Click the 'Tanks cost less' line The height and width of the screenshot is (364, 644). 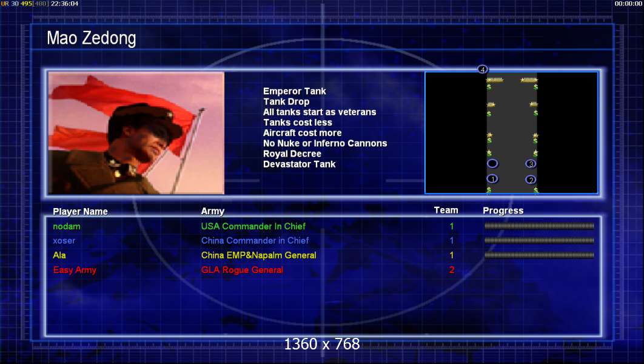click(x=298, y=123)
